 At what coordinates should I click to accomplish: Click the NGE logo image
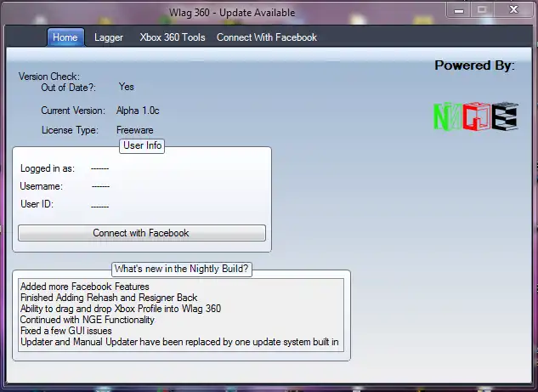point(476,116)
